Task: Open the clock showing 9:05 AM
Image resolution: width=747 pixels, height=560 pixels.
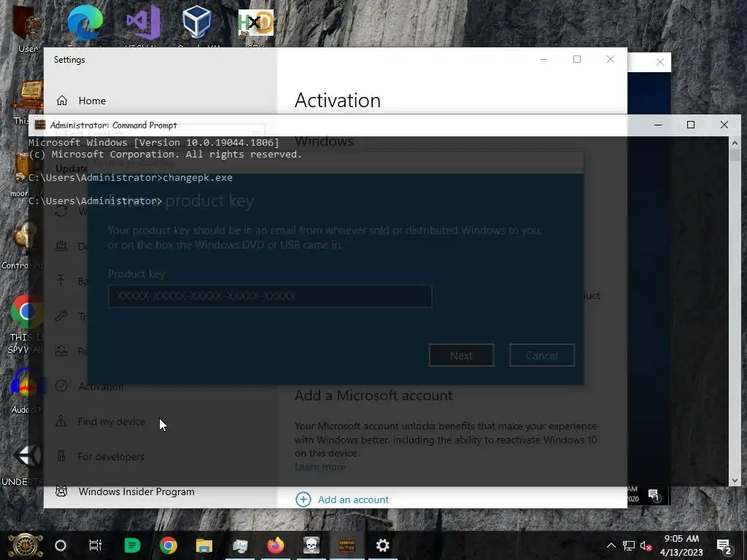Action: 681,545
